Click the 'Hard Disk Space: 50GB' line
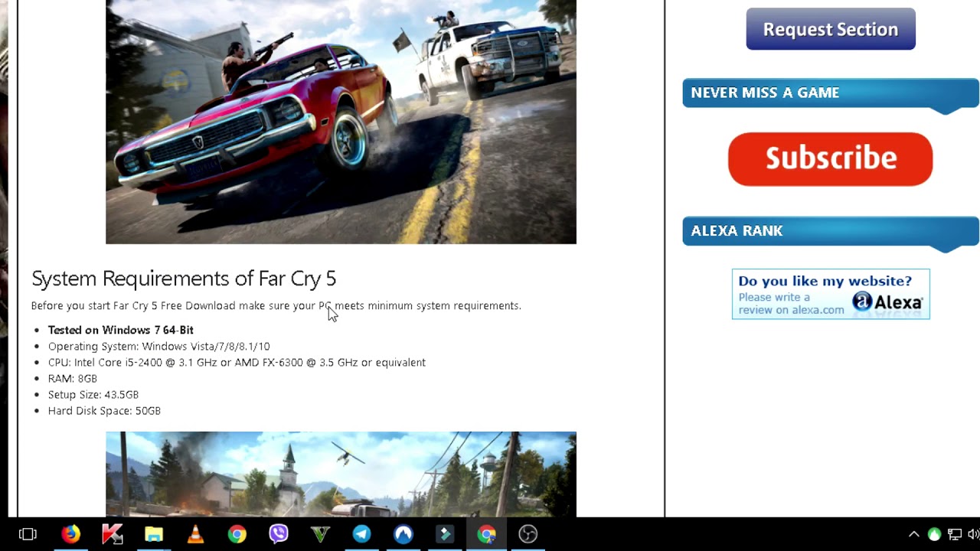This screenshot has width=980, height=551. click(104, 411)
